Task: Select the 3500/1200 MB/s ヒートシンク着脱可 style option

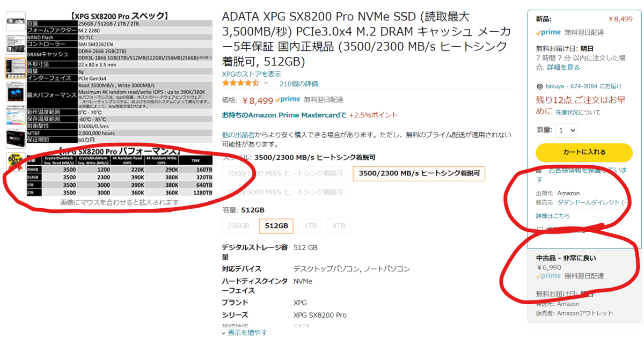Action: coord(285,173)
